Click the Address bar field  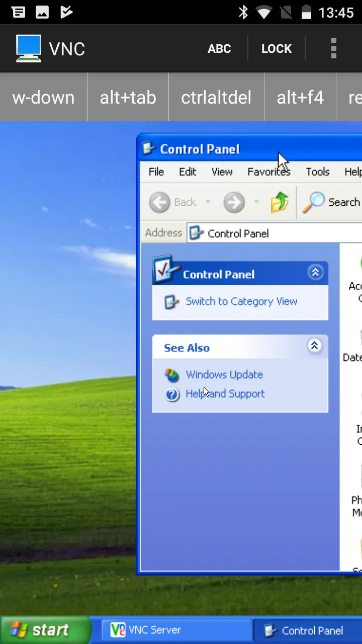(x=275, y=233)
